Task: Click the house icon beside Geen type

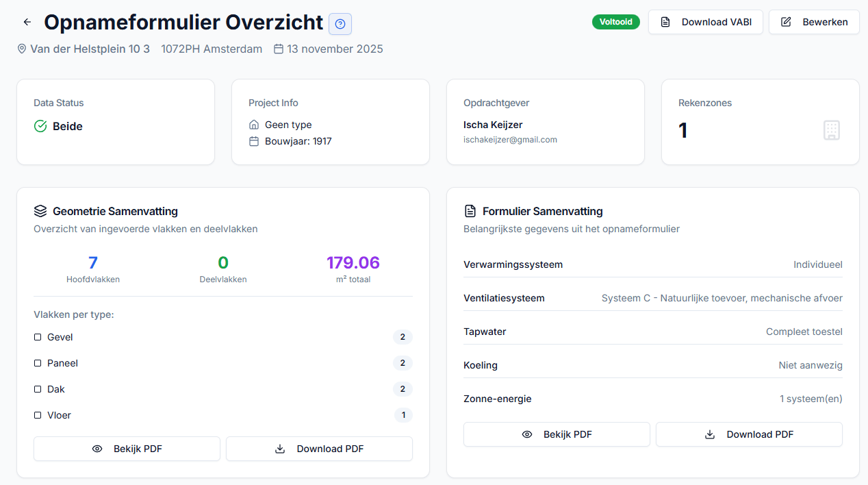Action: [254, 125]
